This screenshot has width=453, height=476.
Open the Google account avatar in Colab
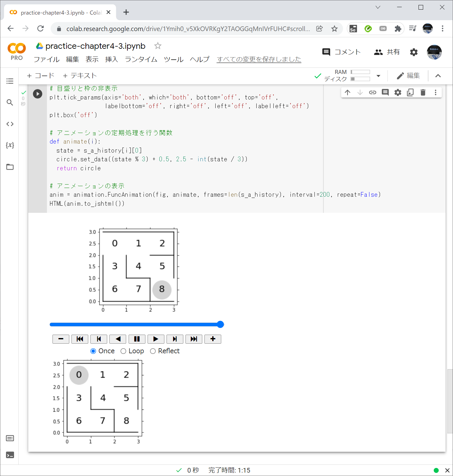click(x=434, y=52)
